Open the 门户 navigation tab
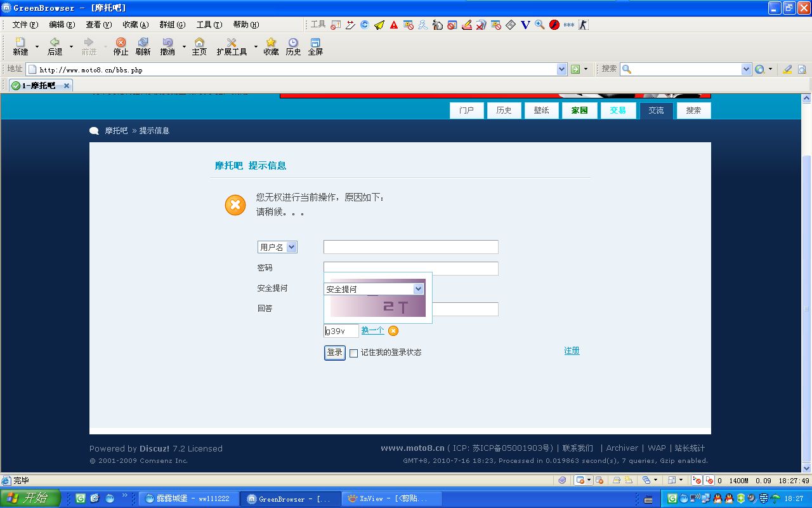812x508 pixels. 466,110
